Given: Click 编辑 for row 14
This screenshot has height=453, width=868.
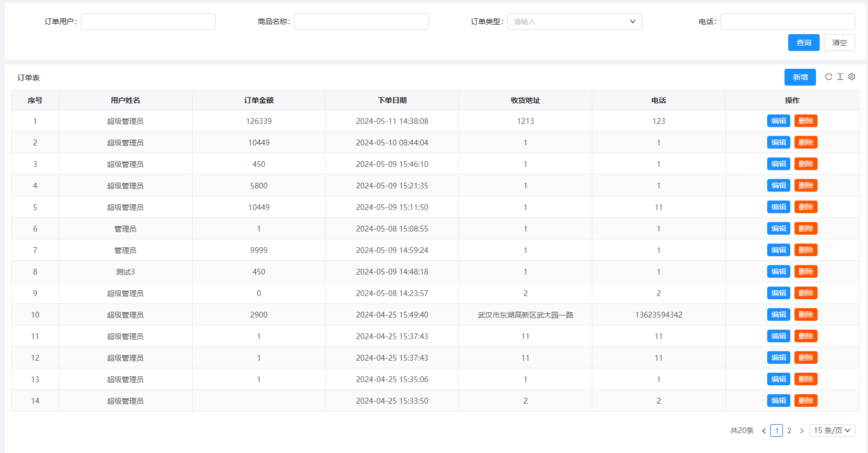Looking at the screenshot, I should [779, 401].
